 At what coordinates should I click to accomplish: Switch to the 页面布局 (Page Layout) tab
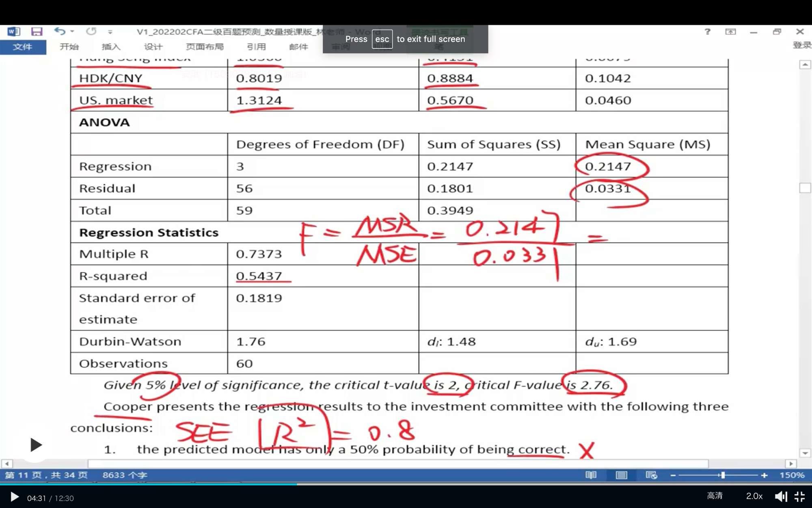click(x=205, y=47)
